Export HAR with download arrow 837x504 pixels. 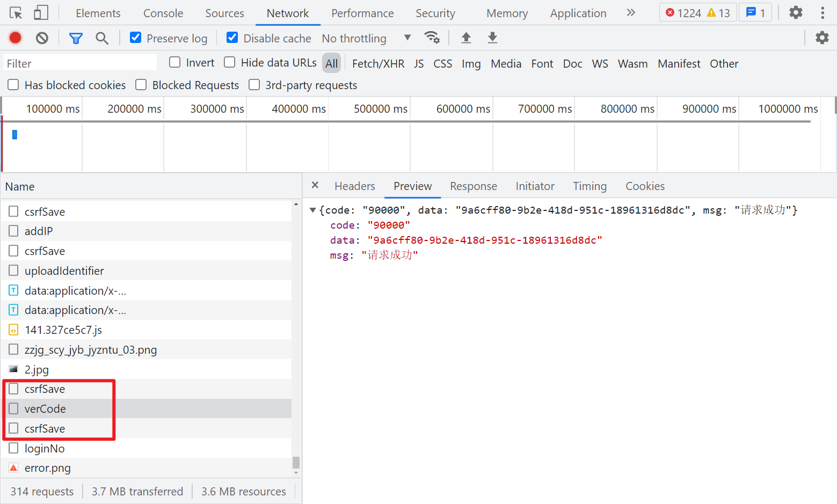492,38
